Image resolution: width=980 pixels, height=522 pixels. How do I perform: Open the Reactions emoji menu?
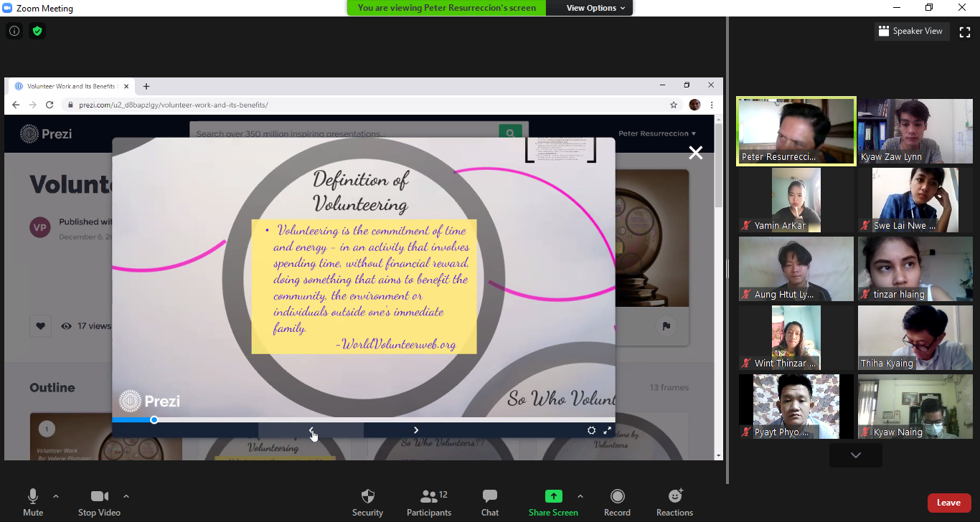[x=674, y=503]
